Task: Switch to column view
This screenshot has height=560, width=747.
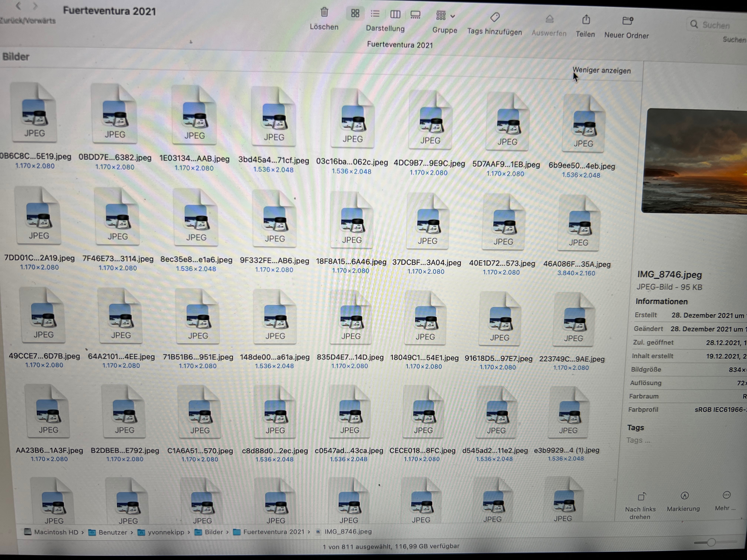Action: pos(395,14)
